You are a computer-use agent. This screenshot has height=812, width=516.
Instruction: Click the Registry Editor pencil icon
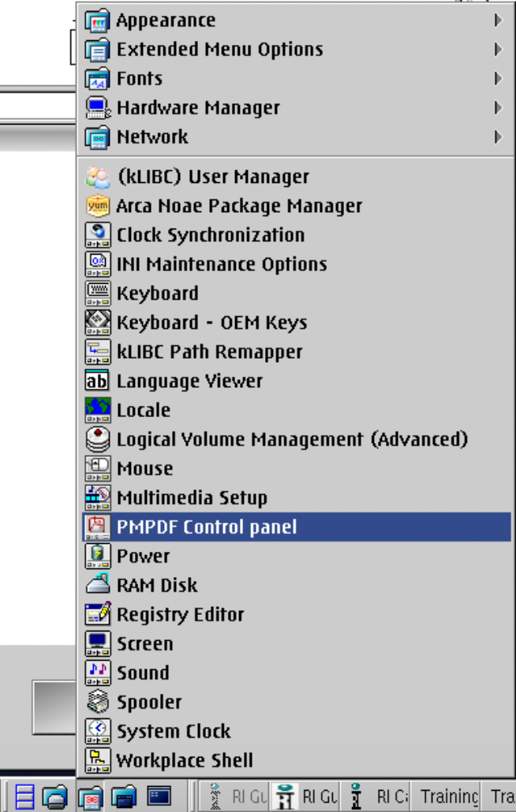click(x=97, y=613)
